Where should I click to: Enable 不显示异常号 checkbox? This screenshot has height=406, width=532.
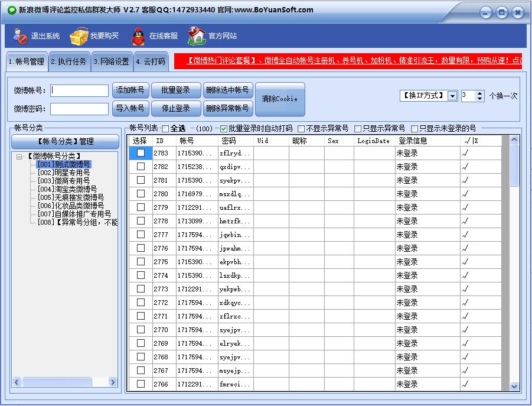point(301,129)
